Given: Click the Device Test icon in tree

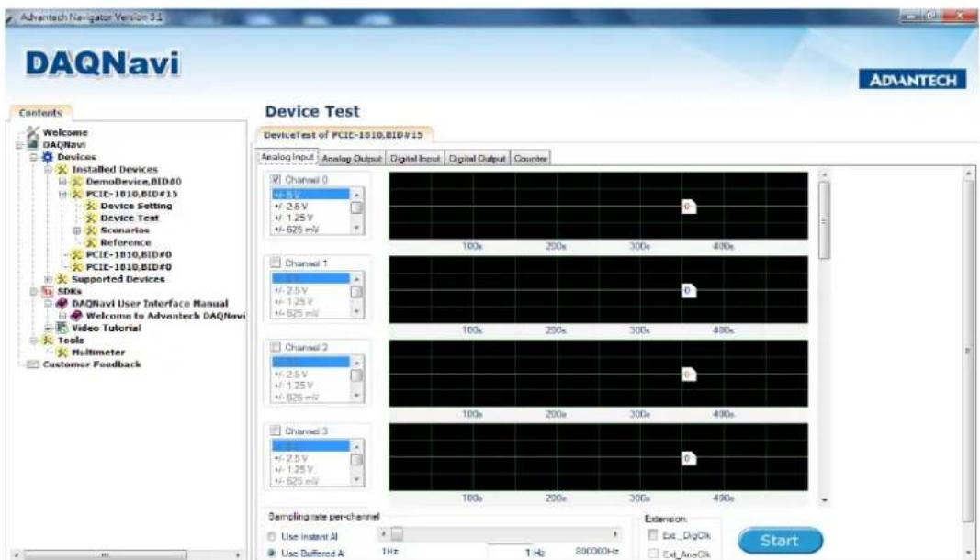Looking at the screenshot, I should (x=91, y=218).
